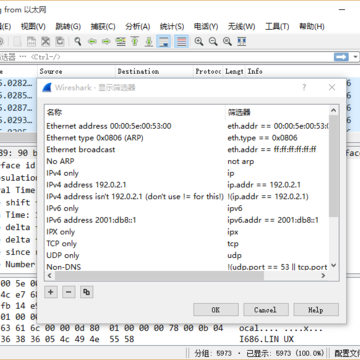The width and height of the screenshot is (360, 360).
Task: Click the question mark in the dialog title bar
Action: (x=304, y=87)
